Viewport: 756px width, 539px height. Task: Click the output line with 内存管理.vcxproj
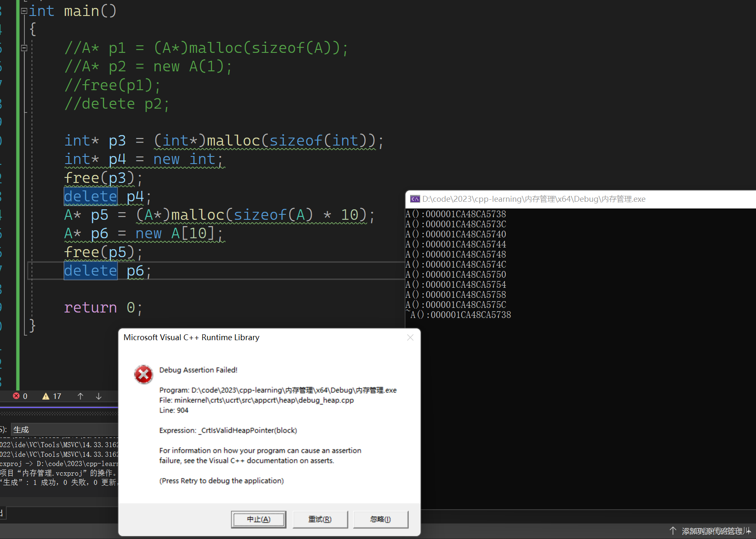[59, 473]
